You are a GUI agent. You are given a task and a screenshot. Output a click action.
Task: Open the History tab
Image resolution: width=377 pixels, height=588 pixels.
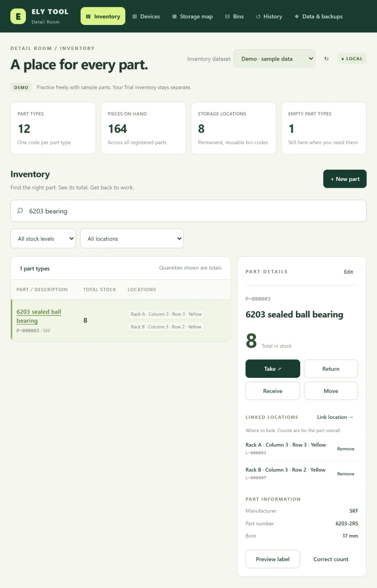pos(269,16)
